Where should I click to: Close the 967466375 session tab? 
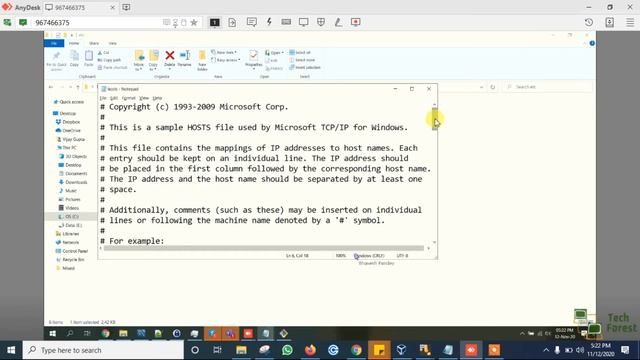[113, 7]
